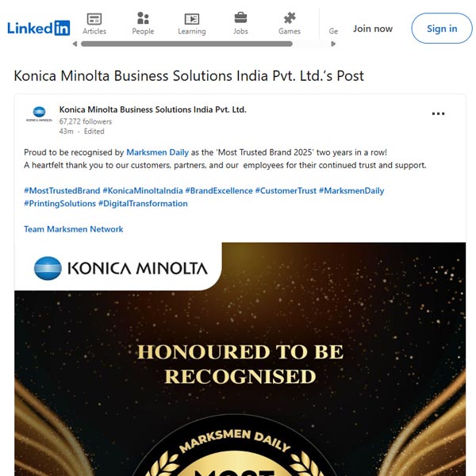476x476 pixels.
Task: Open the Konica Minolta Business Solutions company name
Action: tap(152, 109)
